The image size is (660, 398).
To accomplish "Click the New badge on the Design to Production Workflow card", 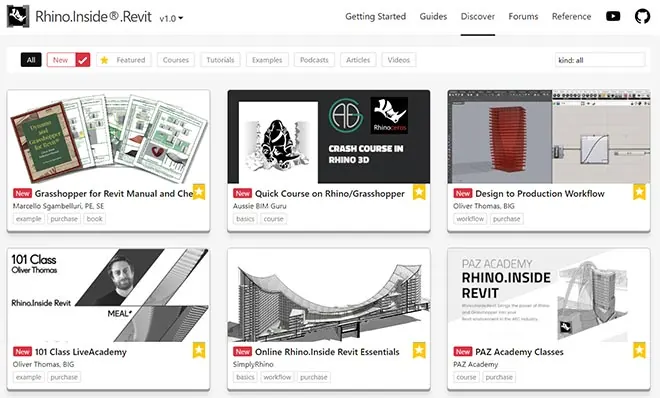I will pos(463,193).
